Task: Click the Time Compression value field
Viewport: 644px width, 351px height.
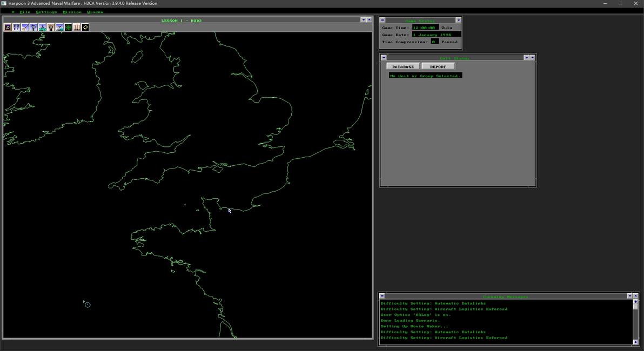Action: tap(434, 42)
